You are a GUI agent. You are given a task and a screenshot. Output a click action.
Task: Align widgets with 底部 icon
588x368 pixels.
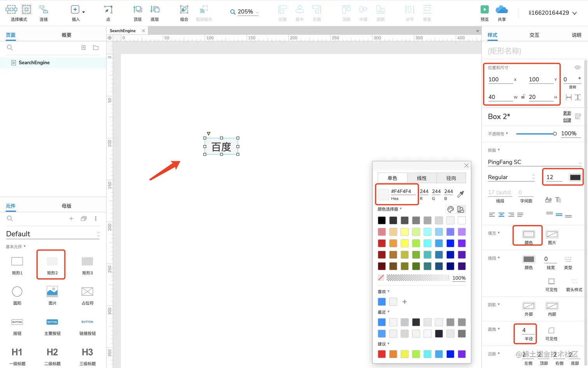(x=380, y=10)
